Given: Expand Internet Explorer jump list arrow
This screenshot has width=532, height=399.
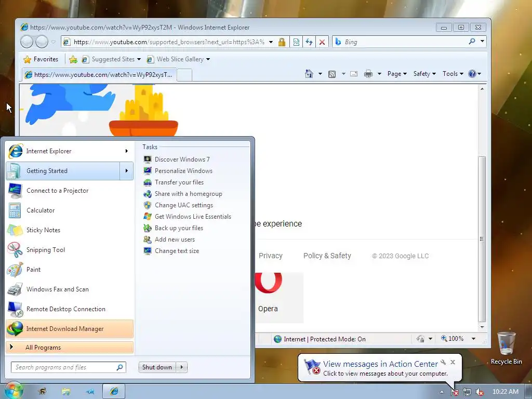Looking at the screenshot, I should [x=127, y=151].
